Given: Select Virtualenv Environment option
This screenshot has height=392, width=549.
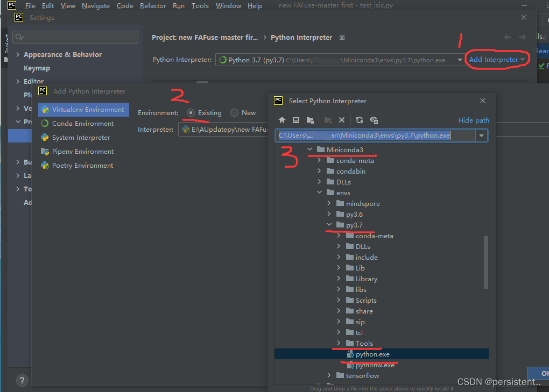Looking at the screenshot, I should (83, 110).
